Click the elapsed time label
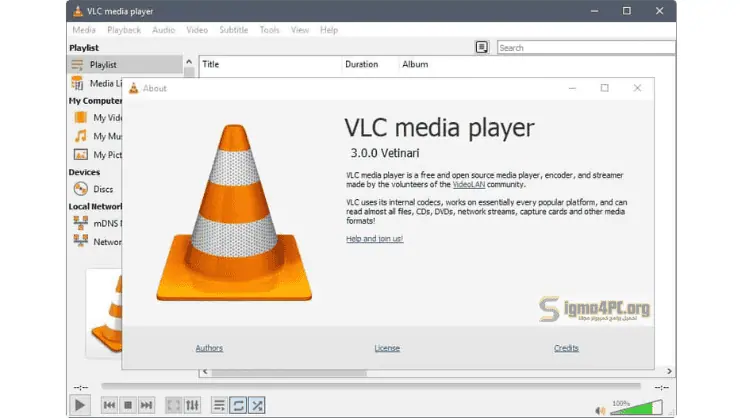 click(81, 387)
